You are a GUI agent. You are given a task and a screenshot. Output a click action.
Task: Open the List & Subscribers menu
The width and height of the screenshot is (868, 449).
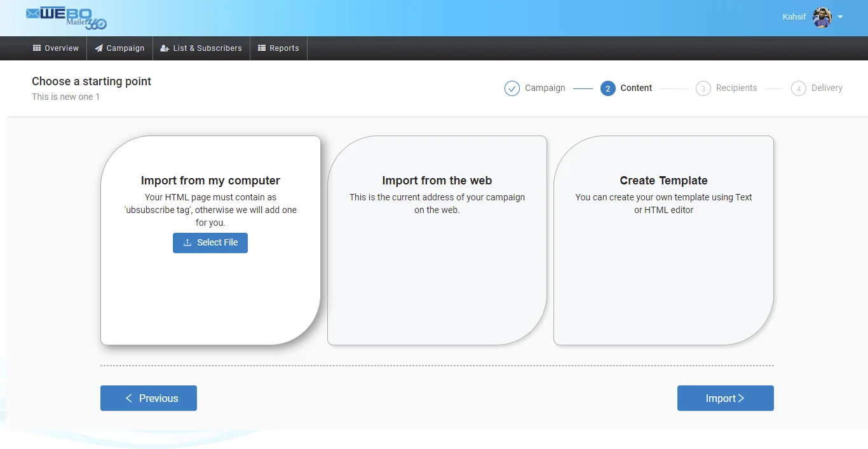(201, 48)
